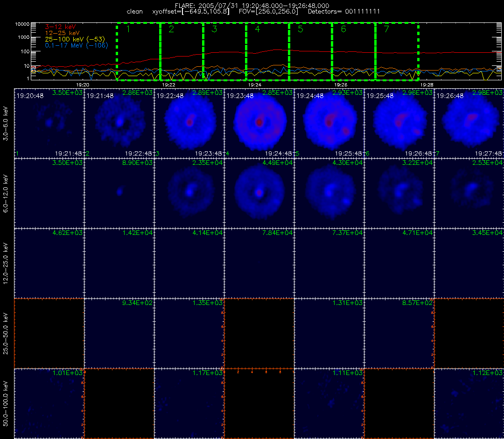Select interval 4 in the light curve
This screenshot has width=504, height=439.
pos(268,51)
